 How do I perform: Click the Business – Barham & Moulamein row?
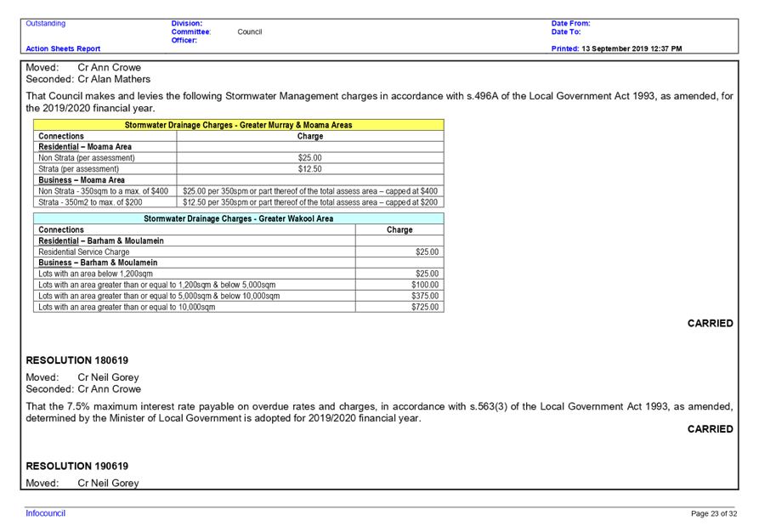(239, 263)
